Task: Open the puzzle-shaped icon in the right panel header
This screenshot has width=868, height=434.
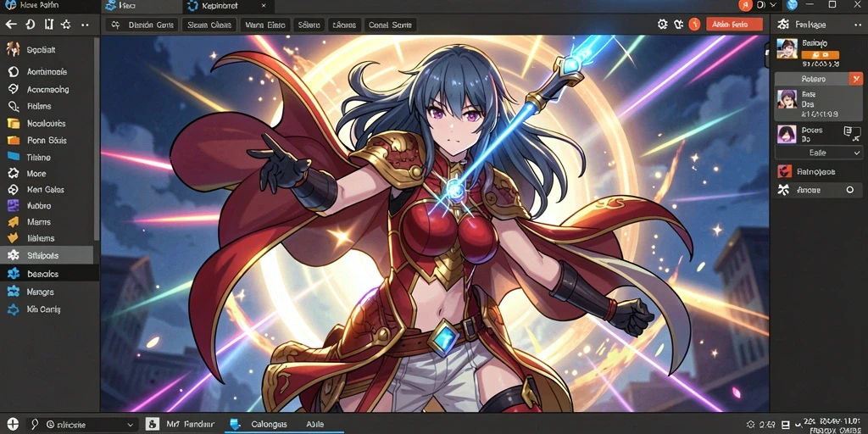Action: point(782,25)
